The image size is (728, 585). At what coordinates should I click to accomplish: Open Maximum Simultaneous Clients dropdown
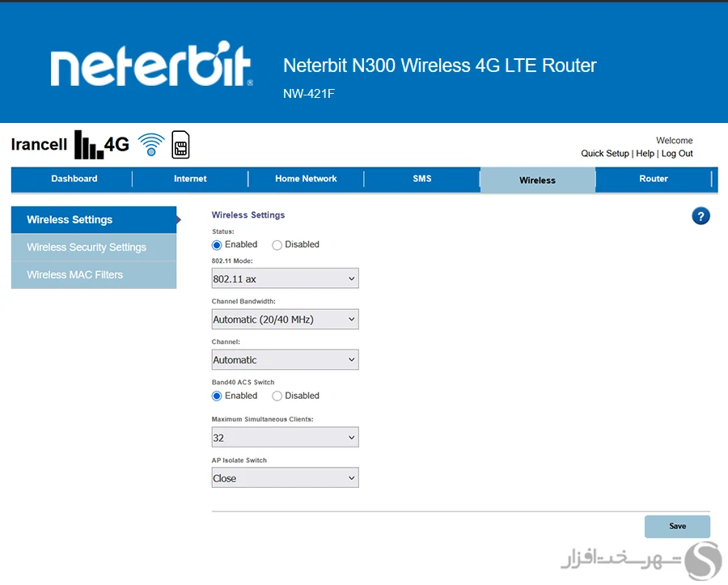tap(285, 438)
